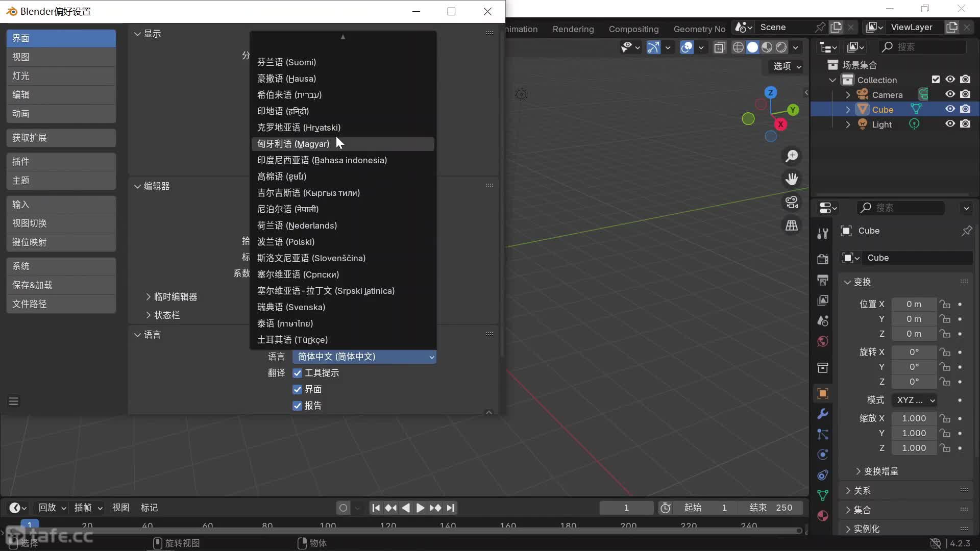This screenshot has height=551, width=980.
Task: Expand the Cube item in the outliner
Action: (x=848, y=109)
